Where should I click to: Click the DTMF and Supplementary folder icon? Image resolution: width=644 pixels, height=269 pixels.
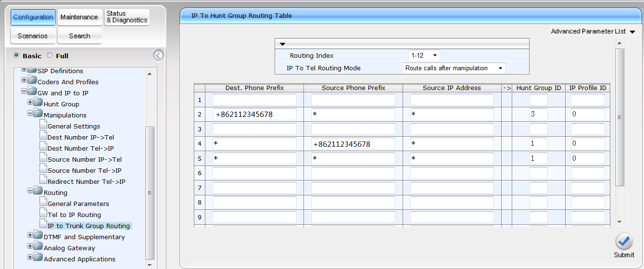[38, 235]
